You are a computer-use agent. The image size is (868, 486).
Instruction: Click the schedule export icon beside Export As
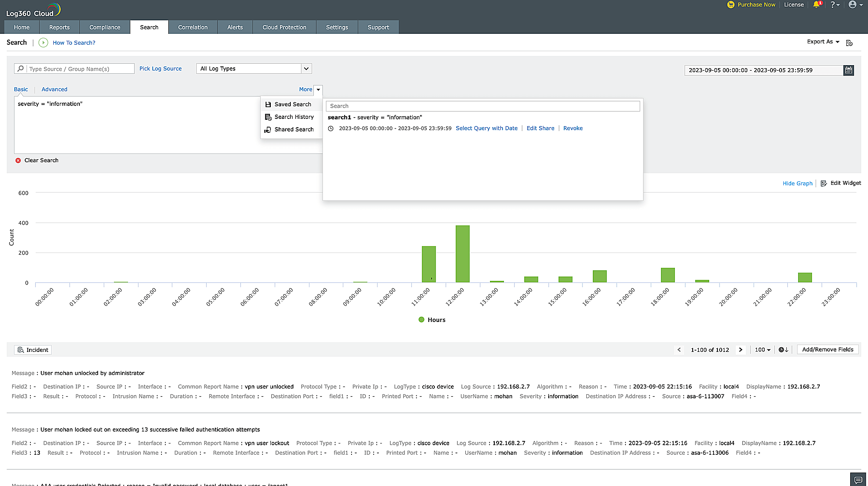(849, 43)
